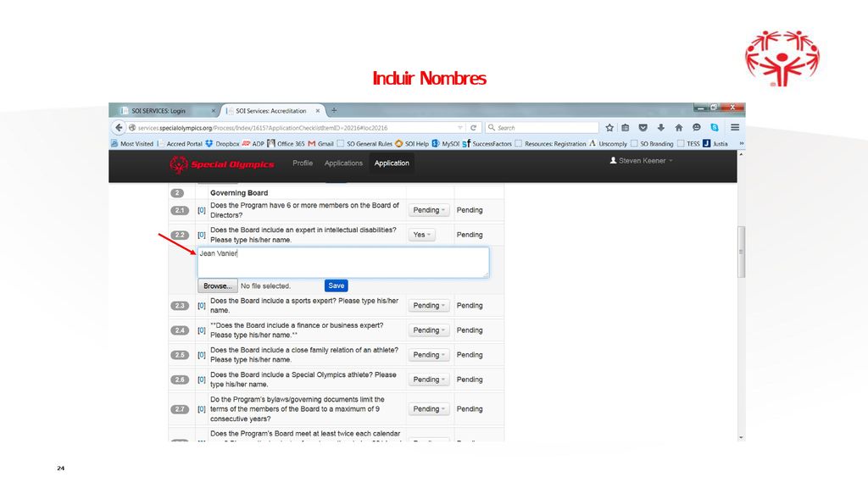Open the Pending dropdown for item 2.5
This screenshot has width=868, height=488.
point(428,355)
